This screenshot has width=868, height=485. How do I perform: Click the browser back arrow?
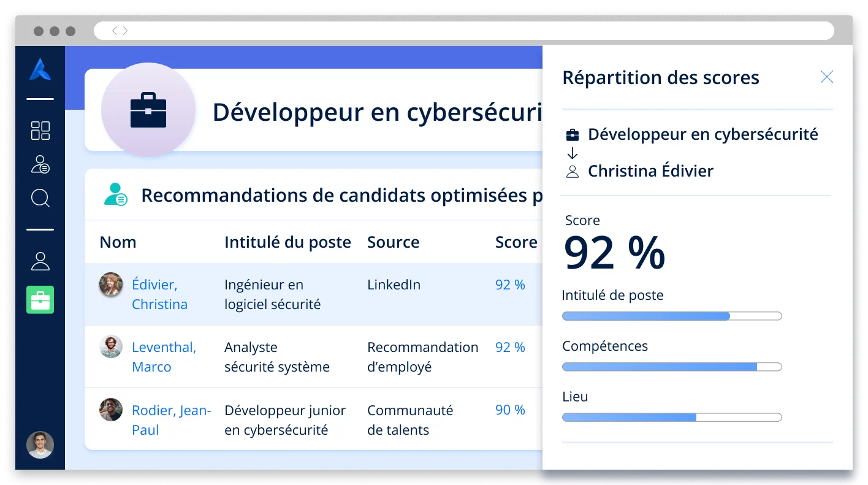114,31
